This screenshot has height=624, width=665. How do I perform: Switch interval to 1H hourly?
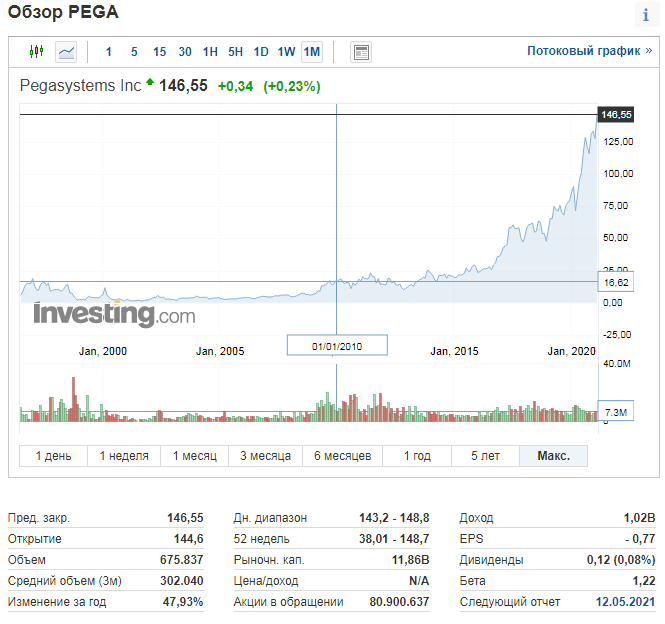point(210,52)
